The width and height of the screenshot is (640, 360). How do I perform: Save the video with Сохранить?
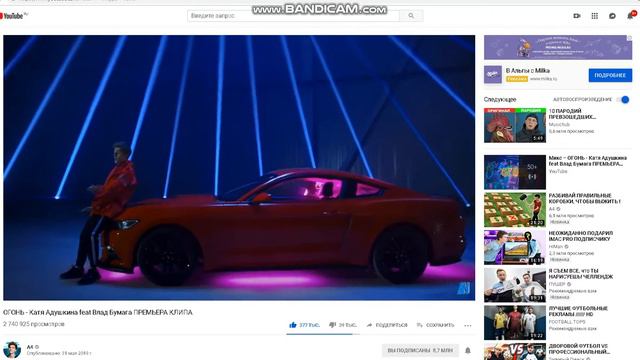tap(436, 325)
